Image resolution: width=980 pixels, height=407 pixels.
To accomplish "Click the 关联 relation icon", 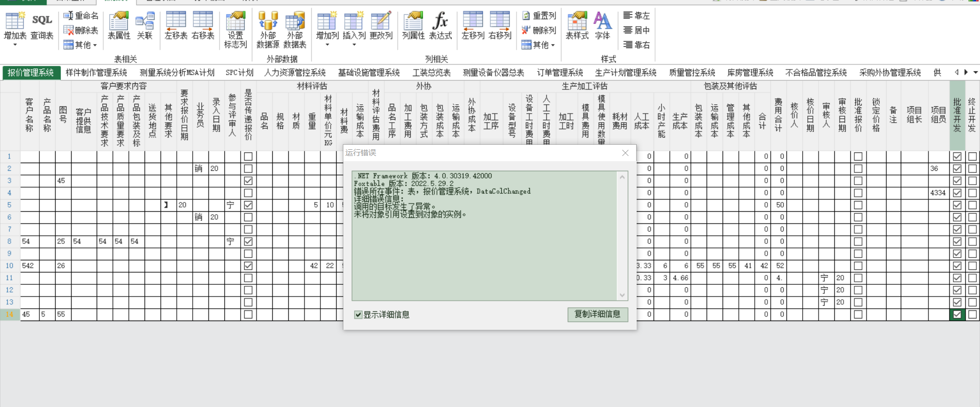I will [145, 26].
